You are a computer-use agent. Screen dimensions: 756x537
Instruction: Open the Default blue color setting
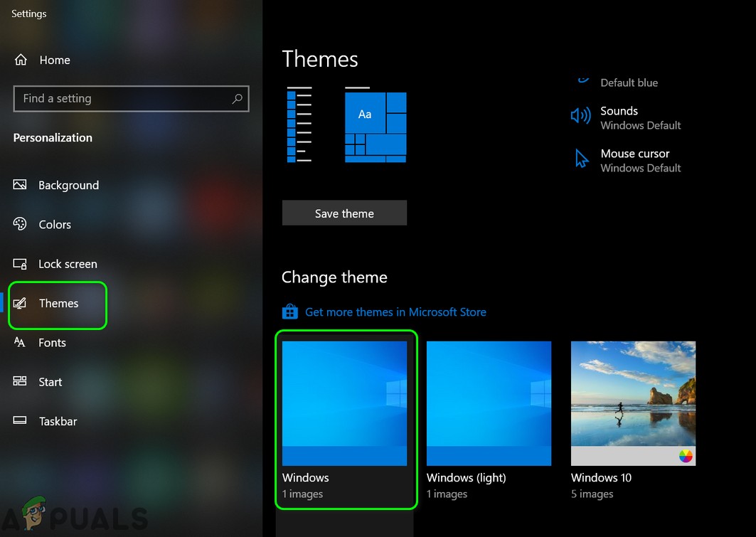point(619,83)
